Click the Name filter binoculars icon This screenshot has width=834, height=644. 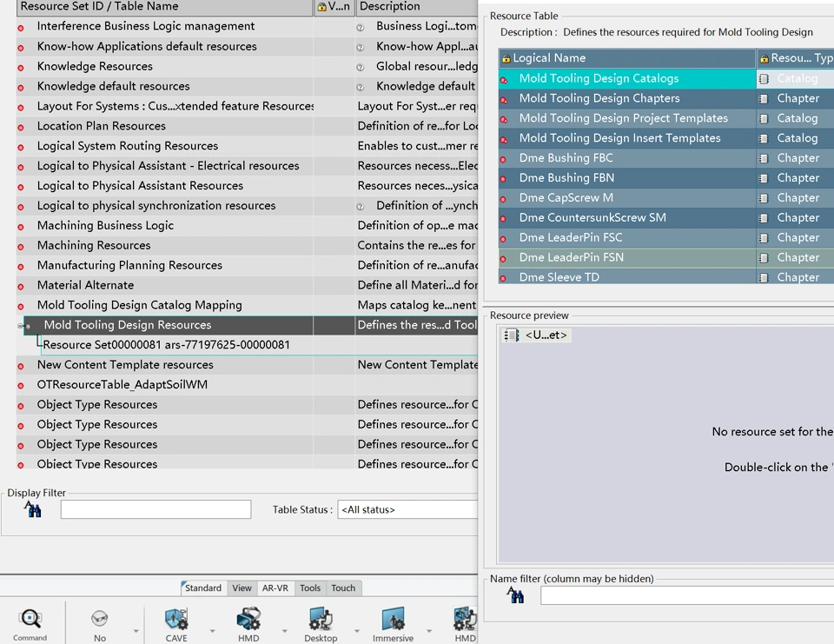tap(516, 595)
